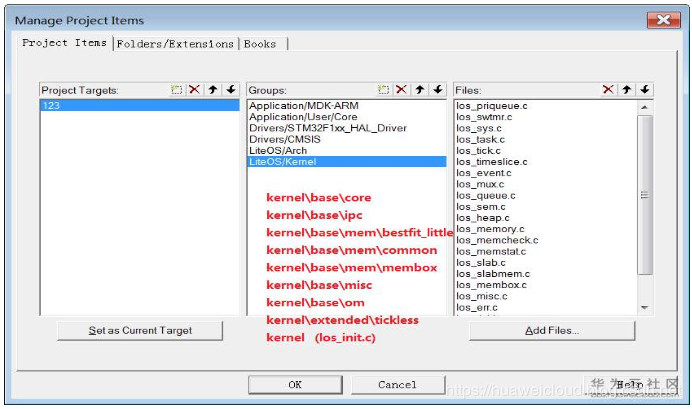Viewport: 692px width, 409px height.
Task: Select file los_priqueue.c
Action: pos(492,106)
